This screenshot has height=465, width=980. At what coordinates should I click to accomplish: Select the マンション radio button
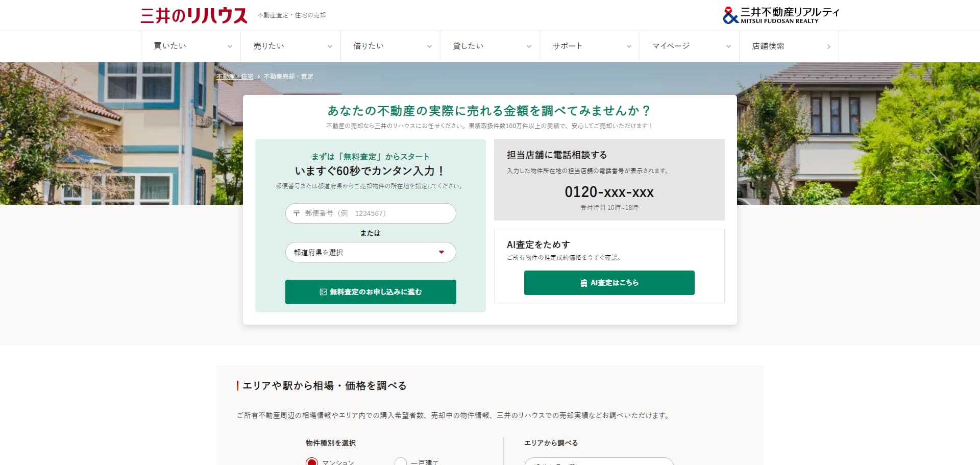312,462
